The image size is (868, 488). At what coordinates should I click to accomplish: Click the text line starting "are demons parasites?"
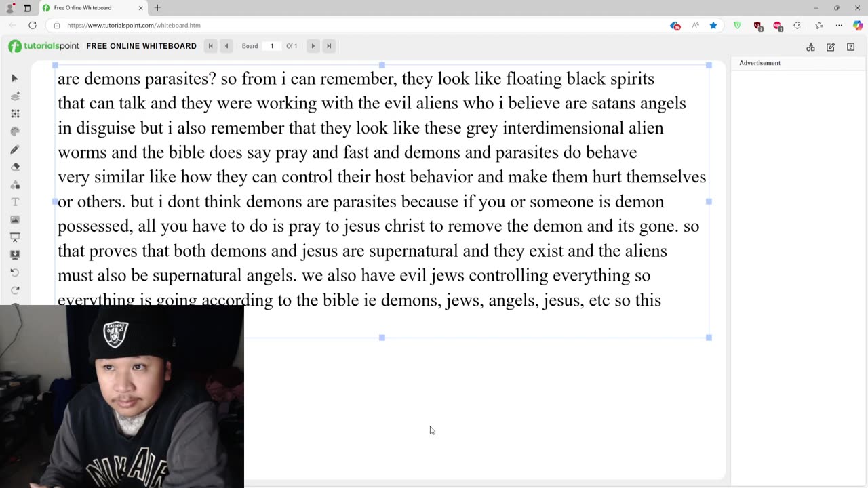click(x=356, y=79)
